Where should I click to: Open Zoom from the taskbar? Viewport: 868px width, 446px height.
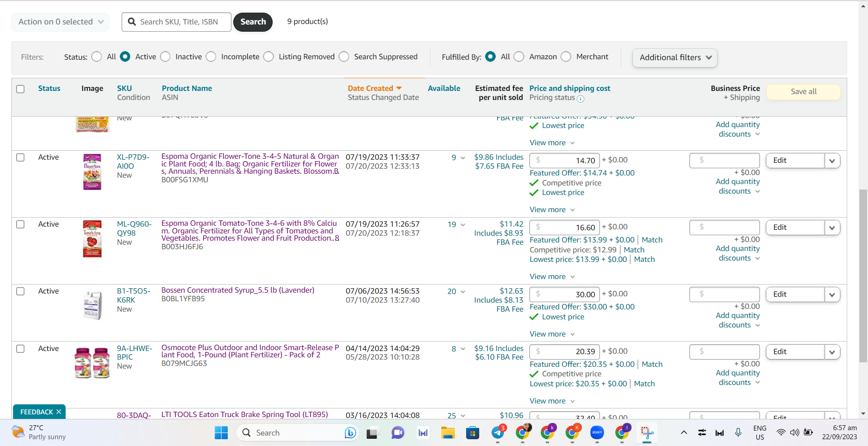pos(597,433)
